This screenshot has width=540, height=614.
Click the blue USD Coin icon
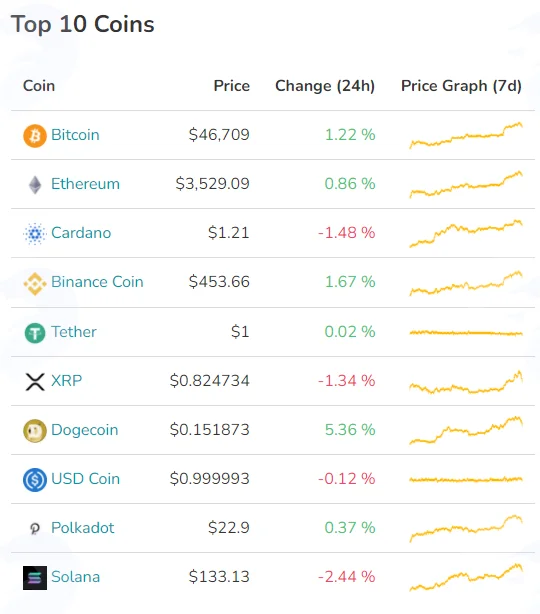point(35,480)
